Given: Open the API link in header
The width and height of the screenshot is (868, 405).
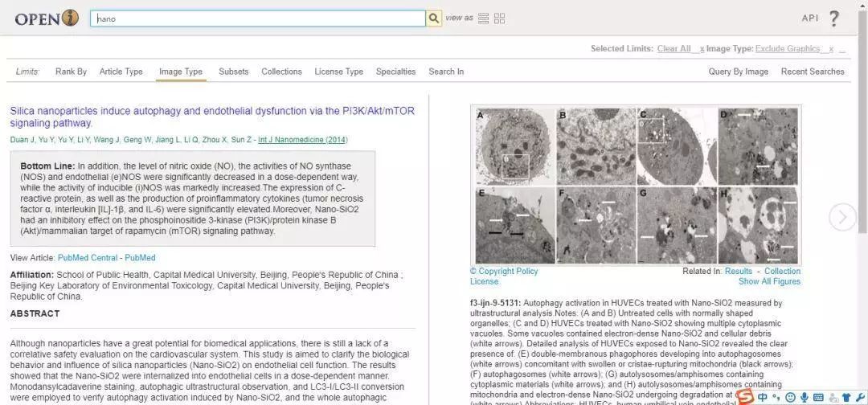Looking at the screenshot, I should [x=809, y=18].
